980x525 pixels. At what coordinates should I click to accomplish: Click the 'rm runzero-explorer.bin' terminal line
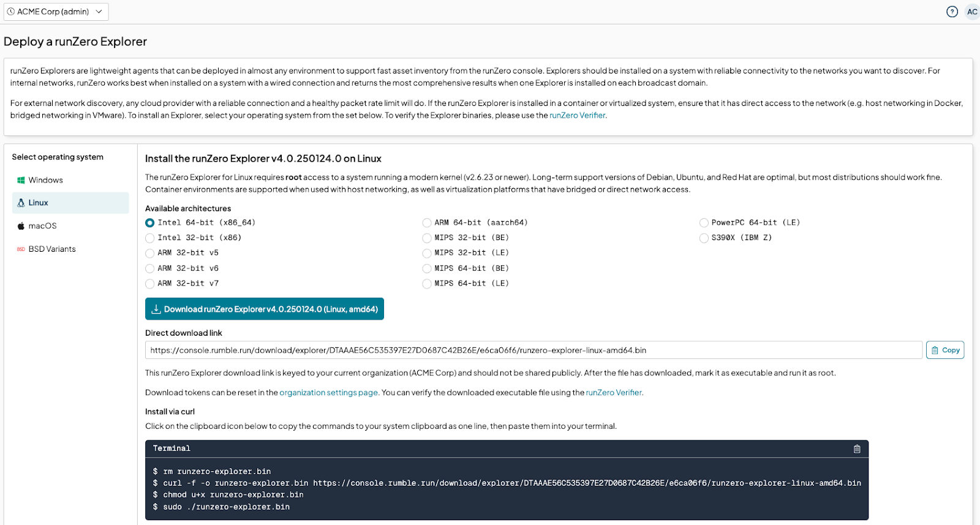coord(212,472)
